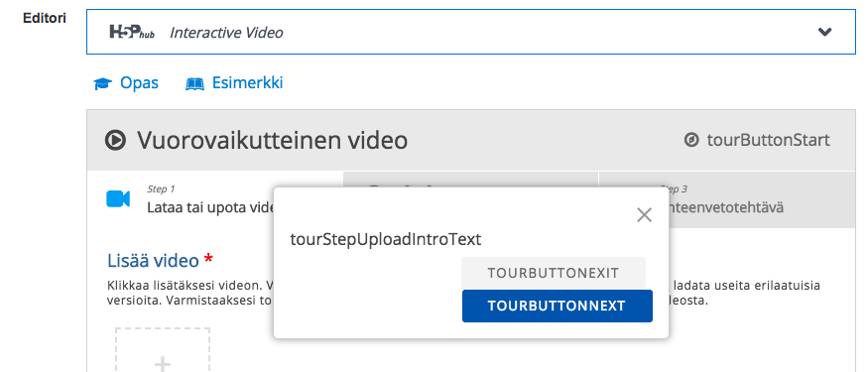Switch to Step 1 Lataa tai upota video tab
The height and width of the screenshot is (372, 868).
click(x=215, y=199)
